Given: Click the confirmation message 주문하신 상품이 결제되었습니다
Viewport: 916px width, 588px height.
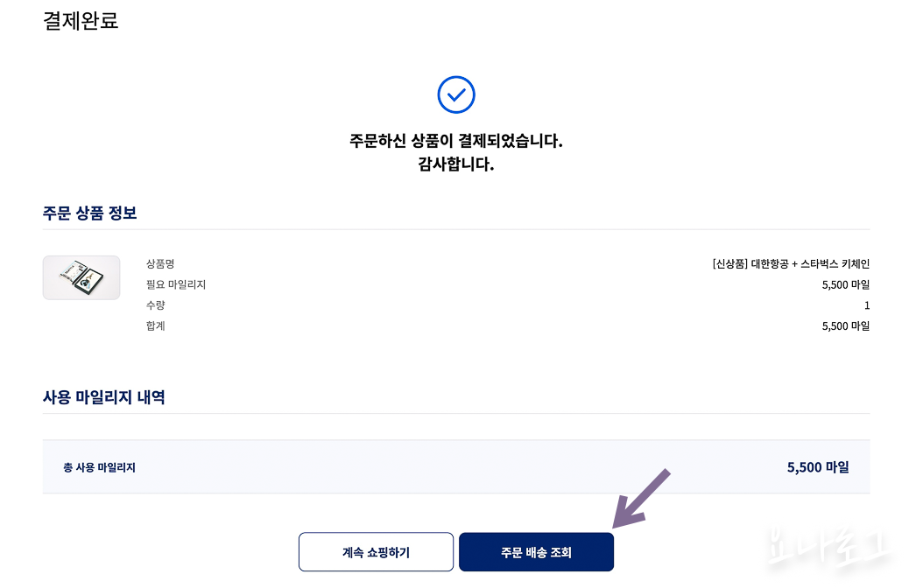Looking at the screenshot, I should 455,143.
